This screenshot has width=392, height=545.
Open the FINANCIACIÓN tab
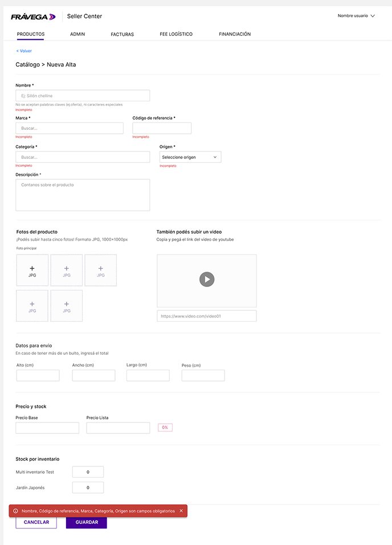pyautogui.click(x=235, y=34)
